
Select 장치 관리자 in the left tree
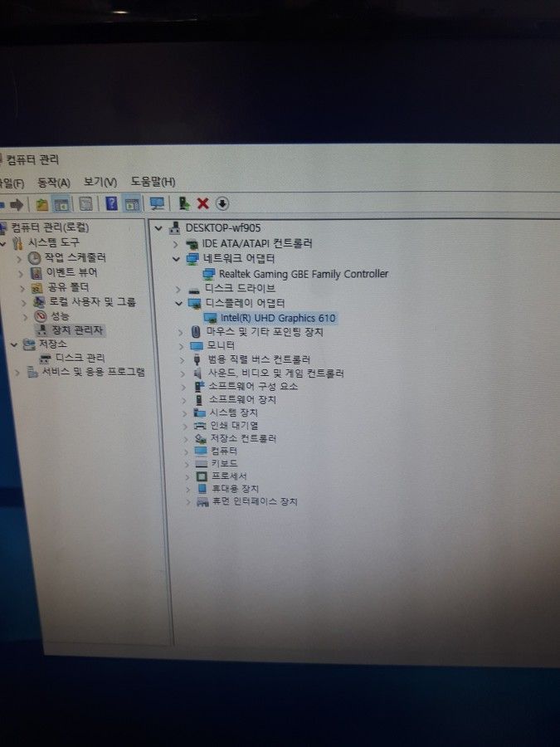(77, 330)
